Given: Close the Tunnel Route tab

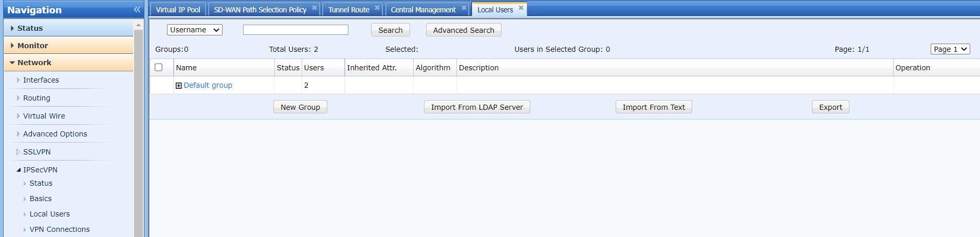Looking at the screenshot, I should (x=377, y=8).
